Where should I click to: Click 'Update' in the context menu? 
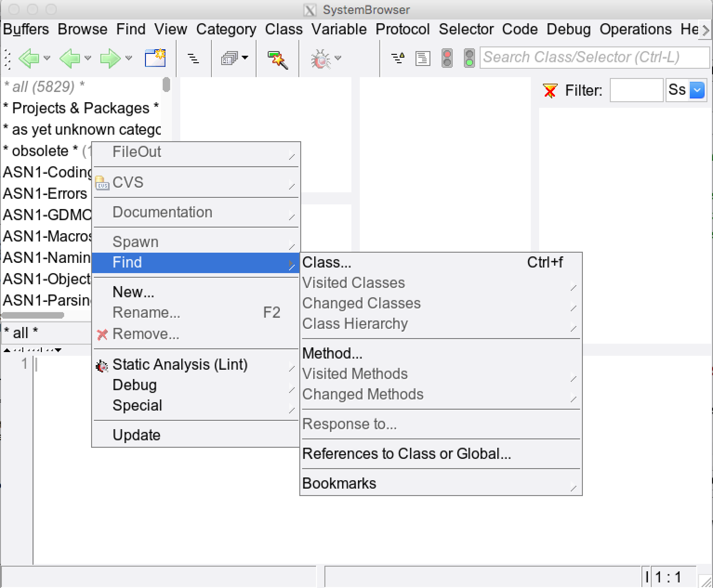click(137, 435)
